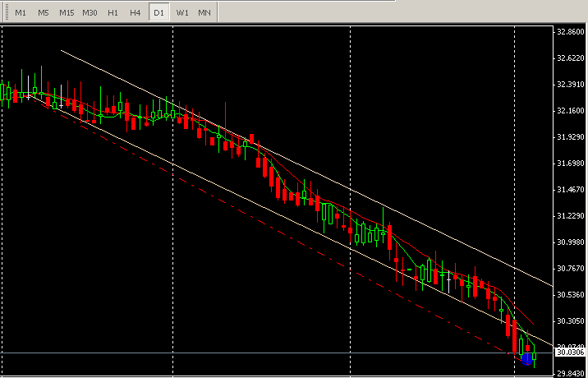Switch chart to M5 timeframe

[44, 13]
